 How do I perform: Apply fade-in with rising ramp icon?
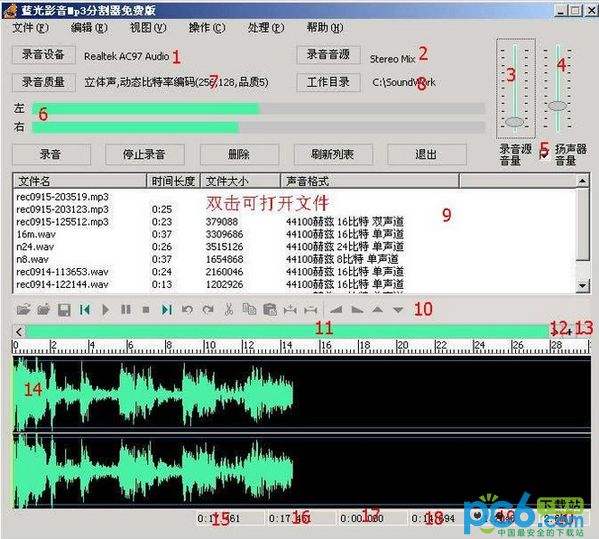point(336,309)
